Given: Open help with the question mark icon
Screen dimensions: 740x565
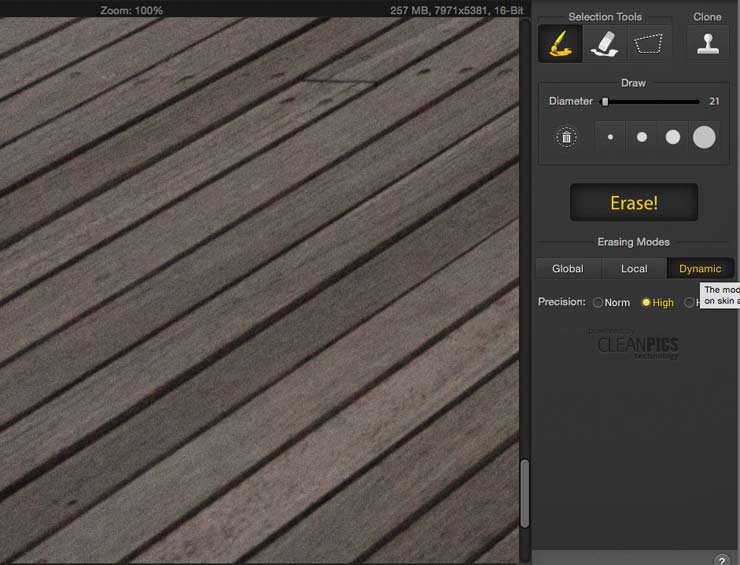Looking at the screenshot, I should click(x=721, y=560).
